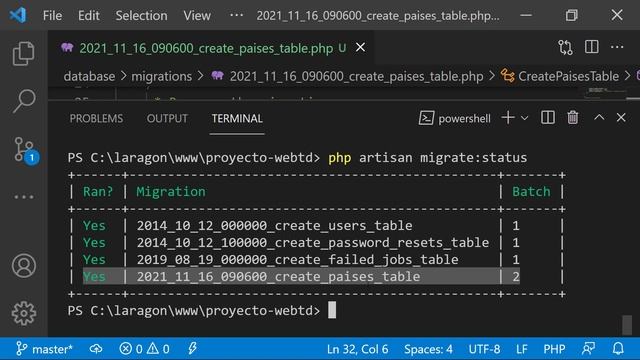This screenshot has height=360, width=640.
Task: Open changes compare icon in editor toolbar
Action: [x=565, y=48]
